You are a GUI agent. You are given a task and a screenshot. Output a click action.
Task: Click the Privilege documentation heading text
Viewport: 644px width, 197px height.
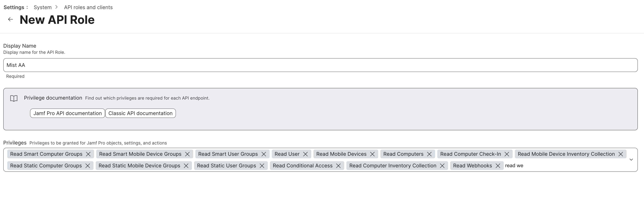coord(53,98)
